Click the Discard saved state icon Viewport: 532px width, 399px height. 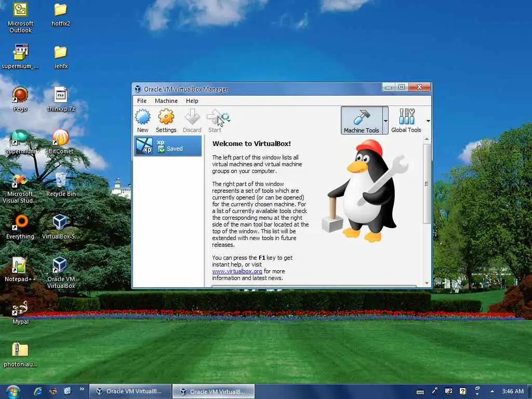point(192,121)
